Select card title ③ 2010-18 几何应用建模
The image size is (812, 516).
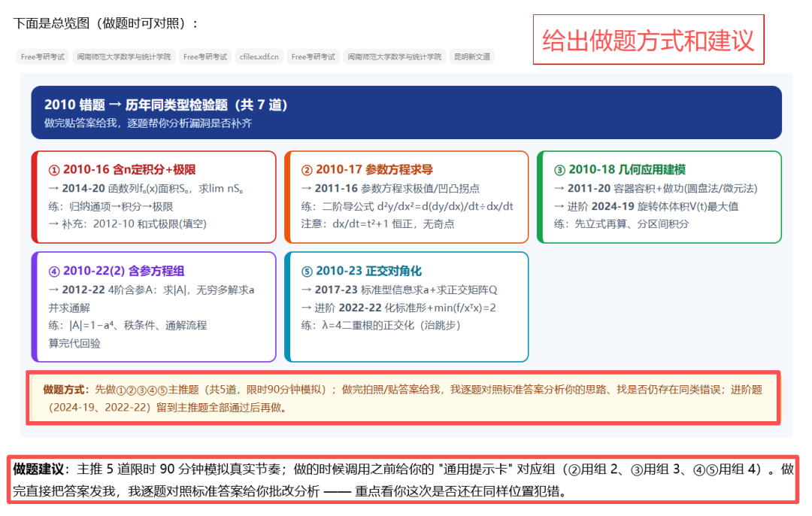pyautogui.click(x=620, y=169)
